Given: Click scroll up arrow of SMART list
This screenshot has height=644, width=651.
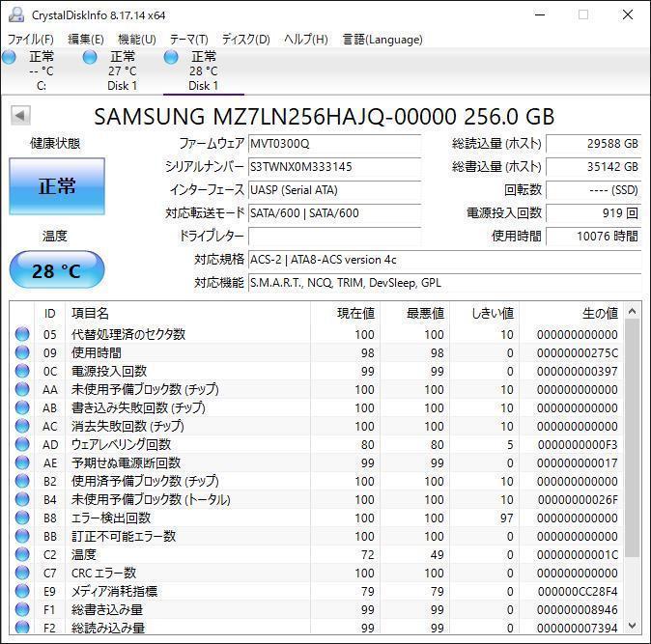Looking at the screenshot, I should click(632, 311).
